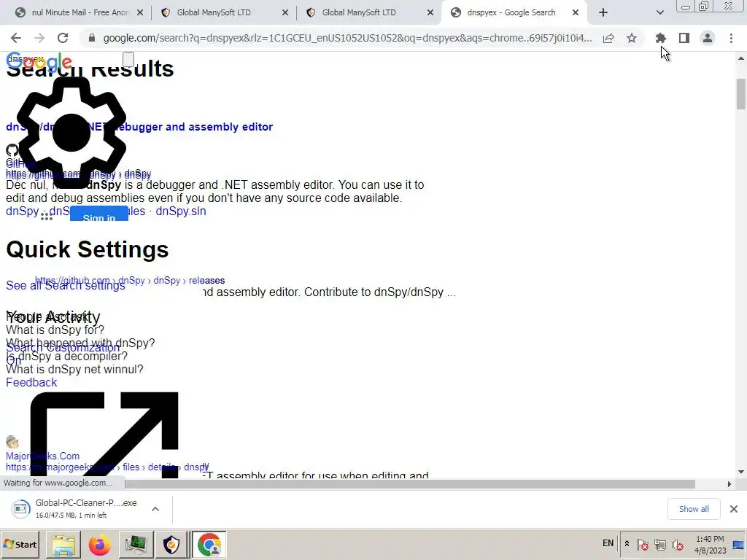This screenshot has width=747, height=560.
Task: Open the Windows Start menu
Action: [x=20, y=544]
